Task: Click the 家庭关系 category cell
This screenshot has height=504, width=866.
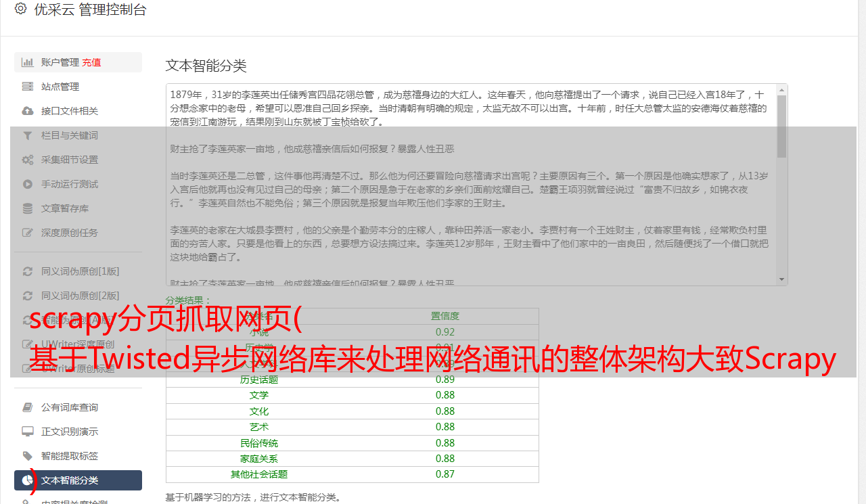Action: click(259, 459)
